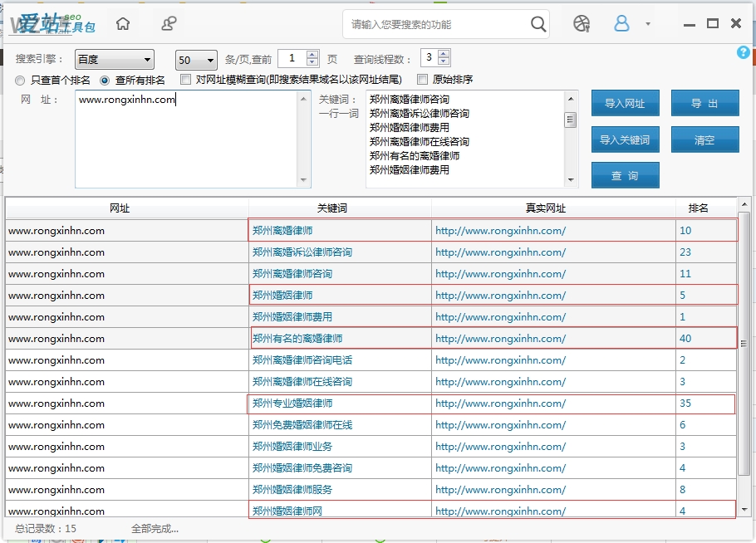Click the 爱站SEO工具包 logo
Image resolution: width=756 pixels, height=543 pixels.
click(x=52, y=23)
